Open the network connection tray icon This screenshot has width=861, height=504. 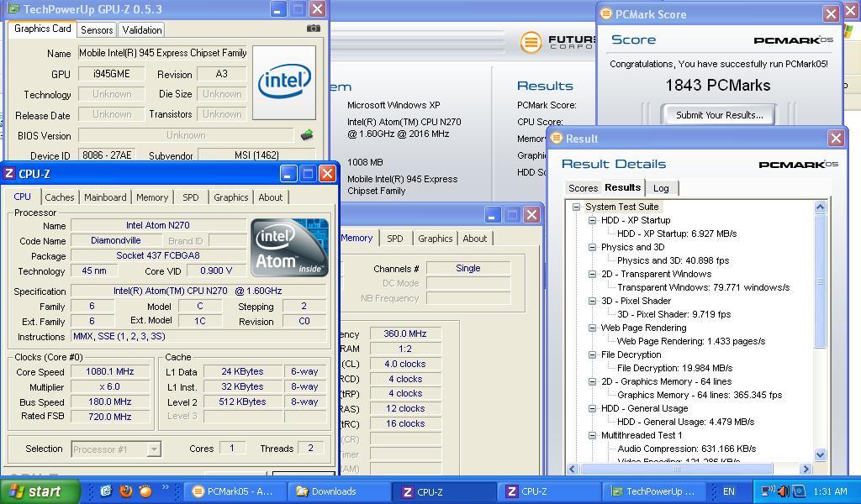tap(767, 491)
